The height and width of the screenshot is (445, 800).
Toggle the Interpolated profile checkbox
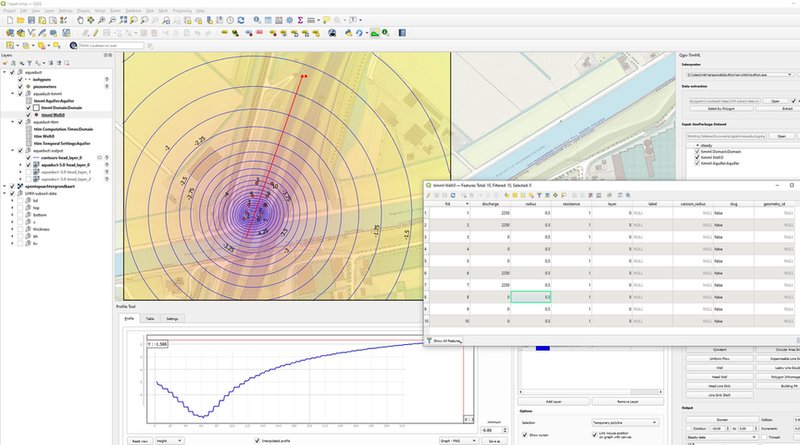tap(257, 440)
